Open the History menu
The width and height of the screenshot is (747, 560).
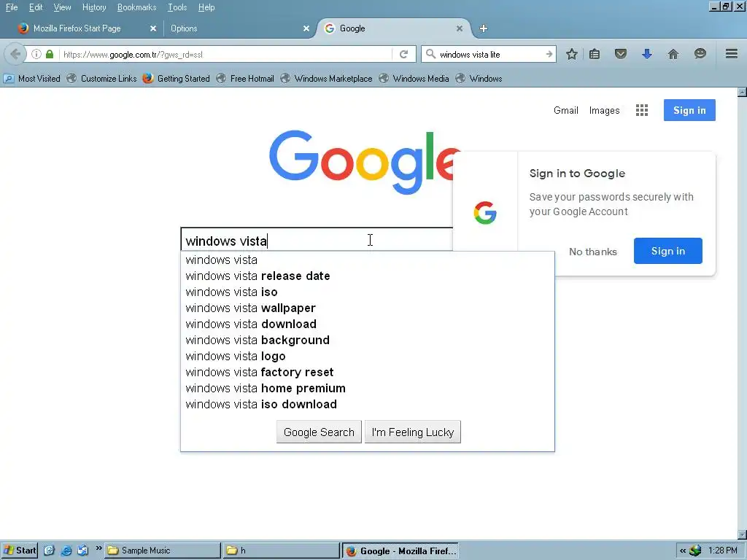click(x=94, y=7)
